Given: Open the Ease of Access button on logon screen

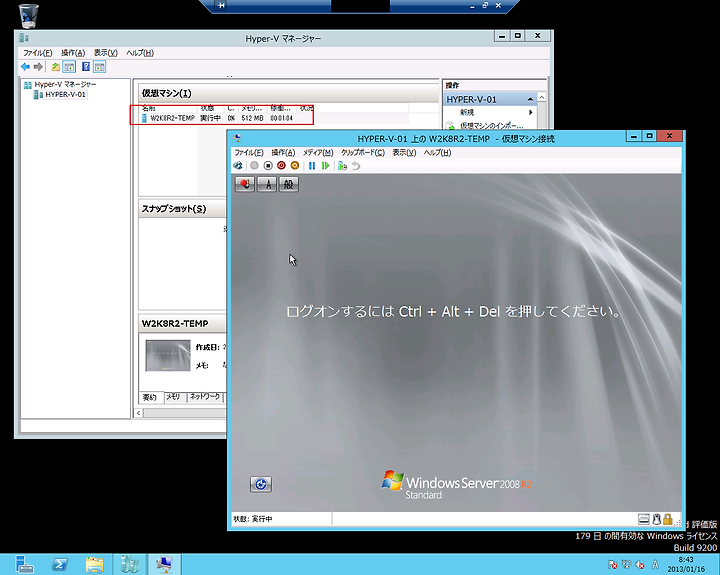Looking at the screenshot, I should tap(261, 484).
